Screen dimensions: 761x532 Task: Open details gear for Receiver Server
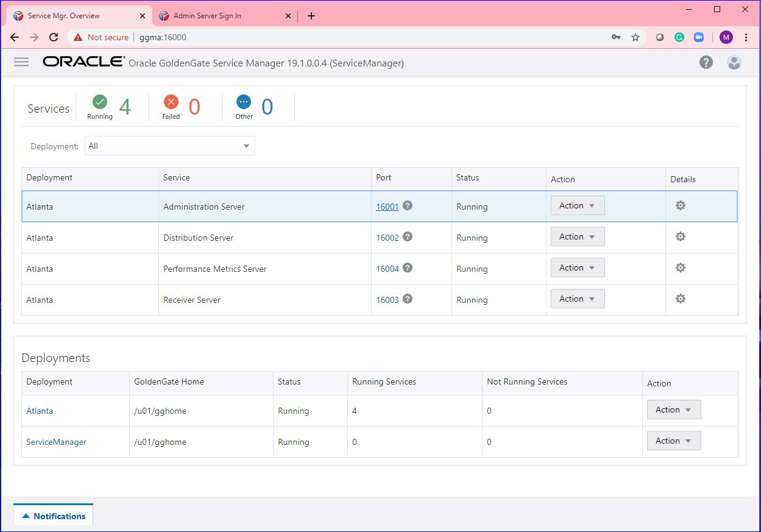[x=681, y=299]
